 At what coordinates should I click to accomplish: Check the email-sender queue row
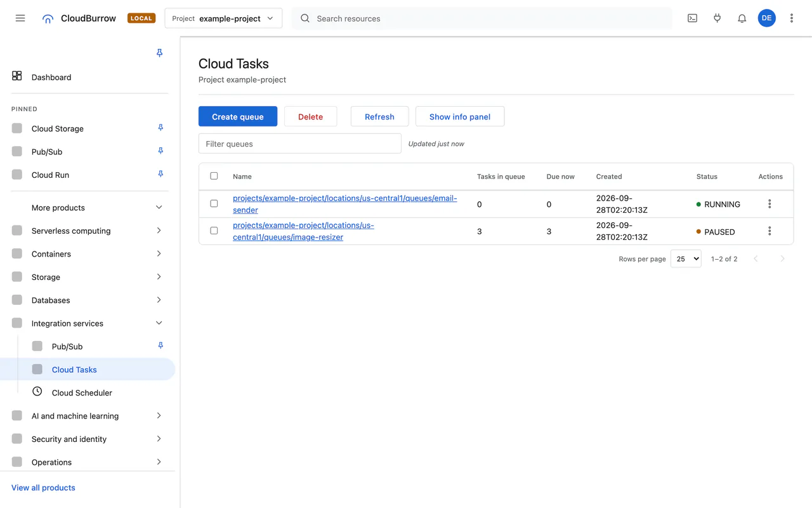214,204
